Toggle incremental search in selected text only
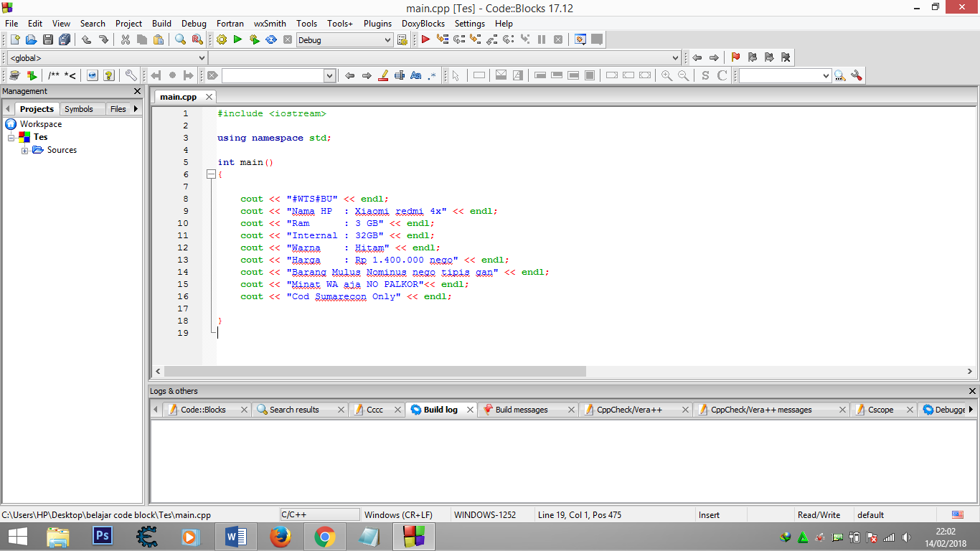Viewport: 980px width, 551px height. click(x=400, y=75)
